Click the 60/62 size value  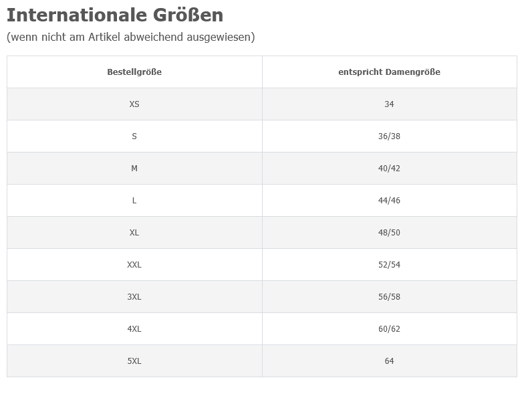click(x=389, y=329)
